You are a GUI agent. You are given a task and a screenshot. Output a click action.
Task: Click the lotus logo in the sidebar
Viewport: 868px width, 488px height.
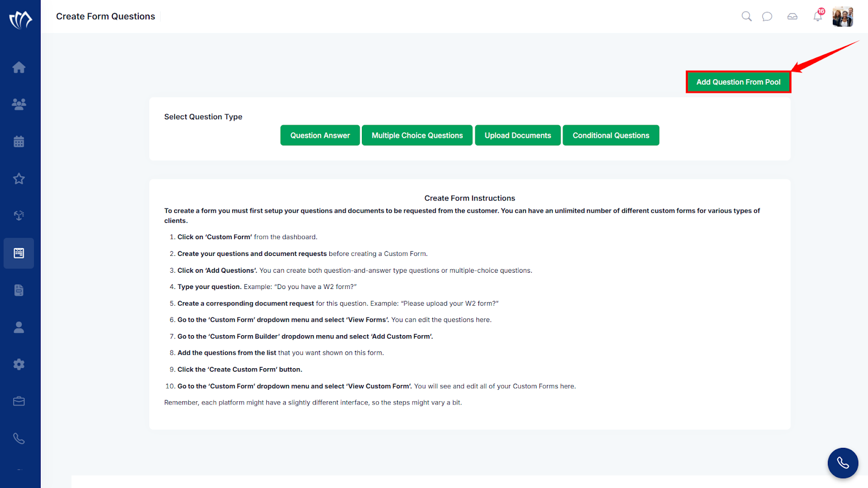[21, 20]
